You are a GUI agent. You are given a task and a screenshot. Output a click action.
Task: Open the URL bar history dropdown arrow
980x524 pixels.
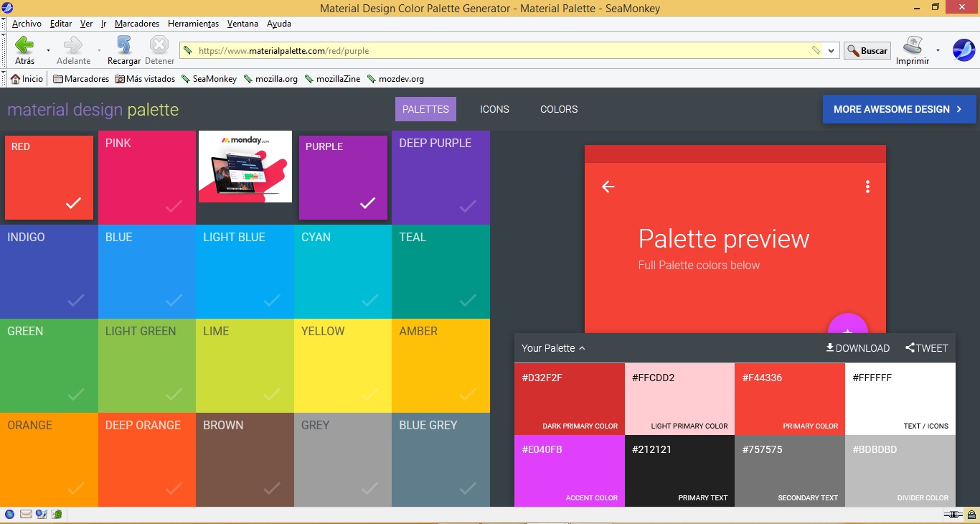pyautogui.click(x=831, y=51)
